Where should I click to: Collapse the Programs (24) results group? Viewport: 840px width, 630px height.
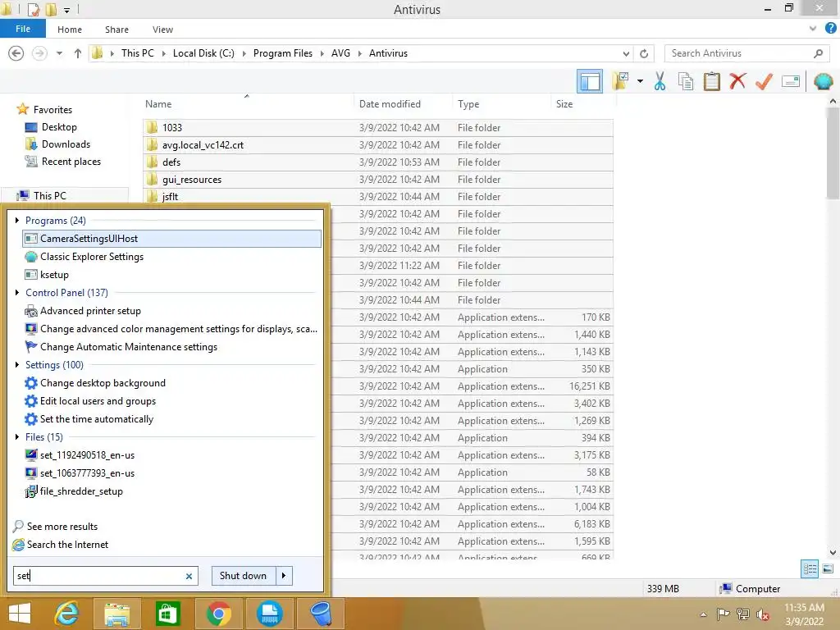(17, 220)
